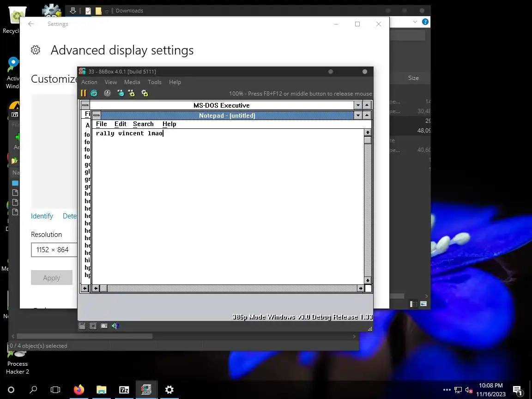
Task: Expand Downloads ribbon chevron
Action: click(415, 22)
